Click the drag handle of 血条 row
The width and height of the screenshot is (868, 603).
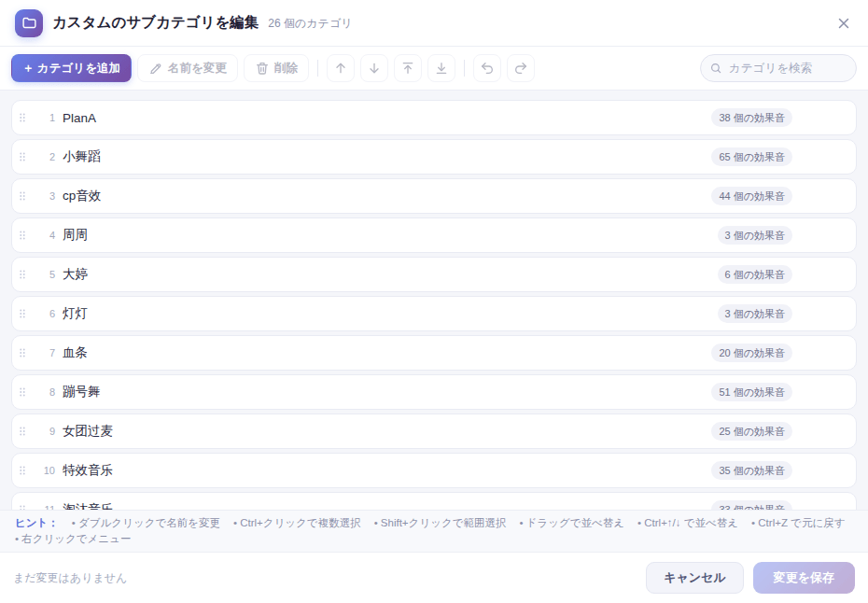coord(22,353)
